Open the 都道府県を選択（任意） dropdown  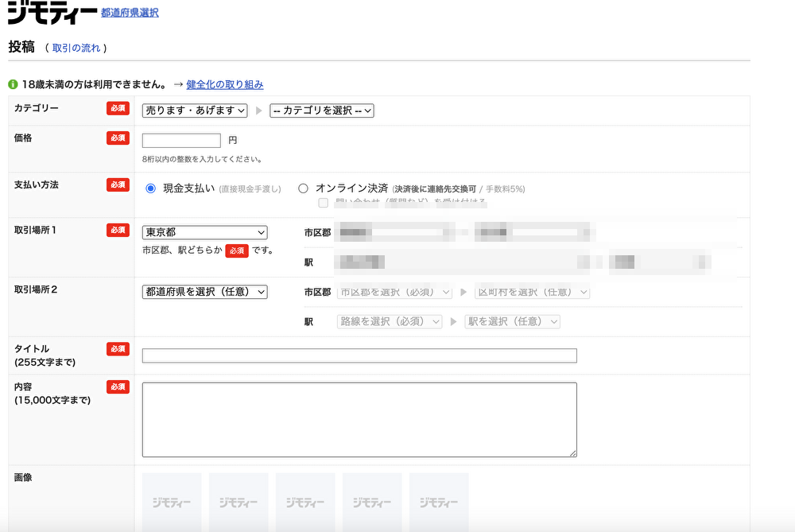tap(205, 292)
